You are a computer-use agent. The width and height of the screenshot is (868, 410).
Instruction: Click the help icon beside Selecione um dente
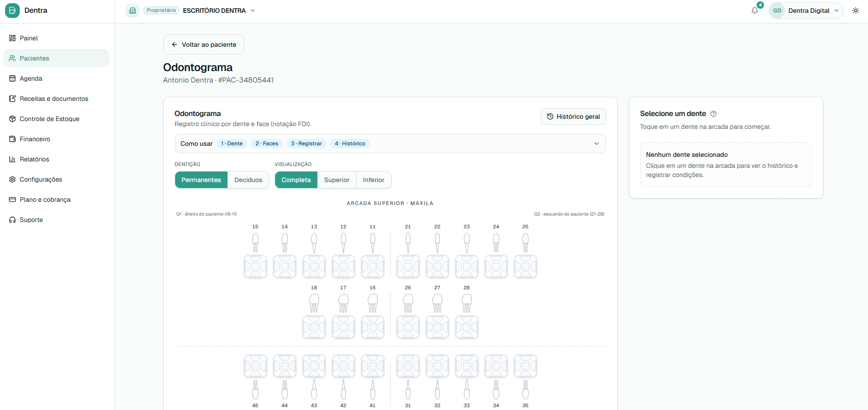713,114
